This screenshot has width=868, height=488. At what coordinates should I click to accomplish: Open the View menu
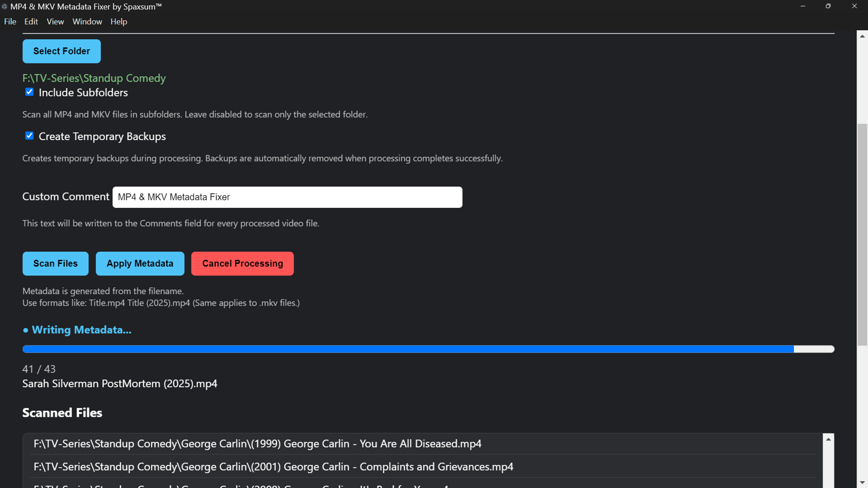[x=55, y=21]
